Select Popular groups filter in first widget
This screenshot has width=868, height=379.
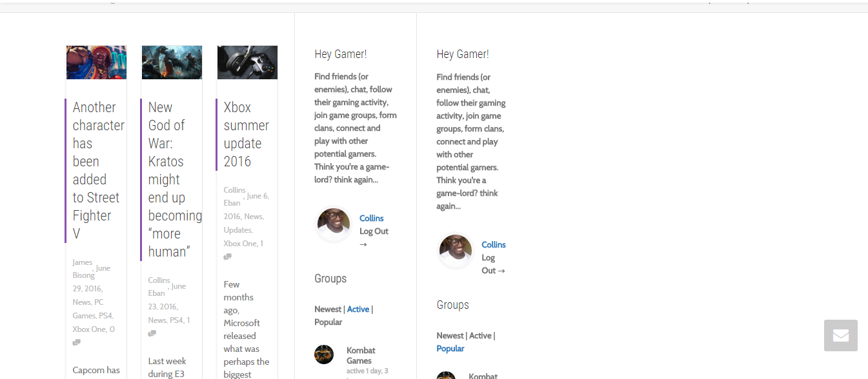point(328,322)
